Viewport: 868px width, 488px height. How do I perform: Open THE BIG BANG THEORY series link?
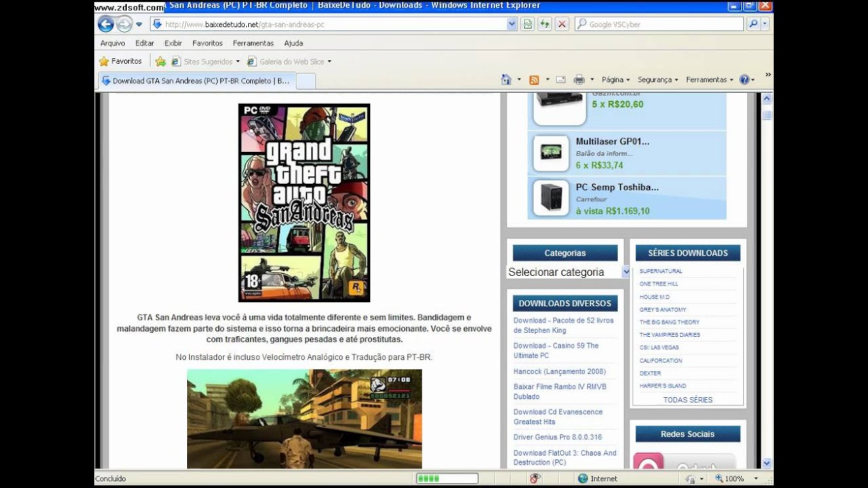pyautogui.click(x=669, y=322)
